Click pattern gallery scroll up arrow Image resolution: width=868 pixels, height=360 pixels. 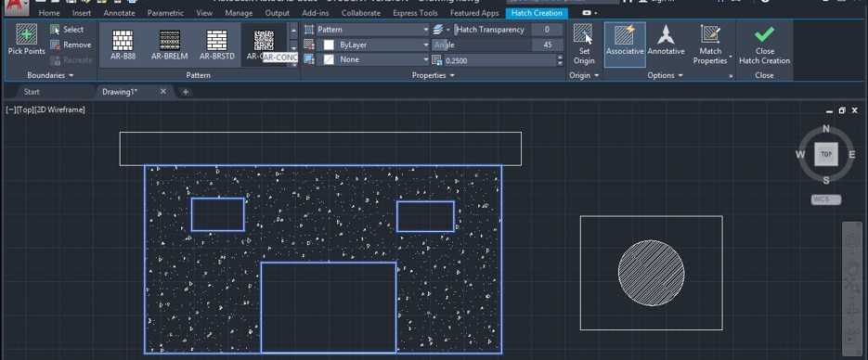(294, 31)
